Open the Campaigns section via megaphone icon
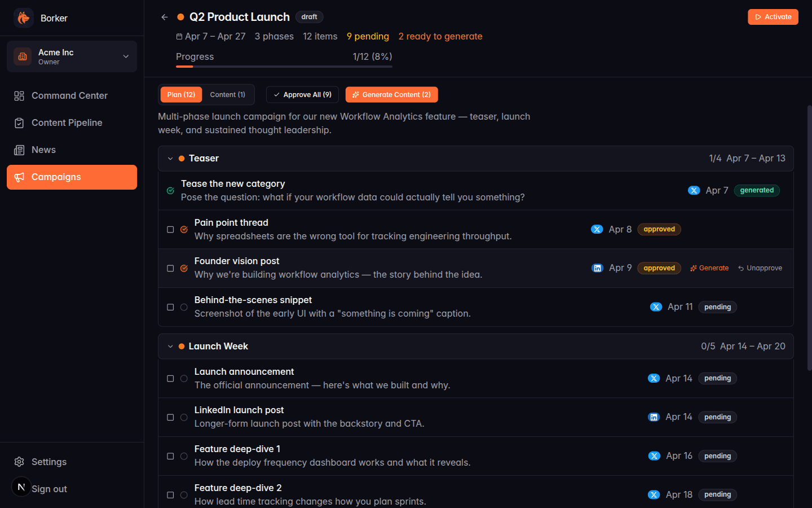Screen dimensions: 812x508 tap(18, 177)
